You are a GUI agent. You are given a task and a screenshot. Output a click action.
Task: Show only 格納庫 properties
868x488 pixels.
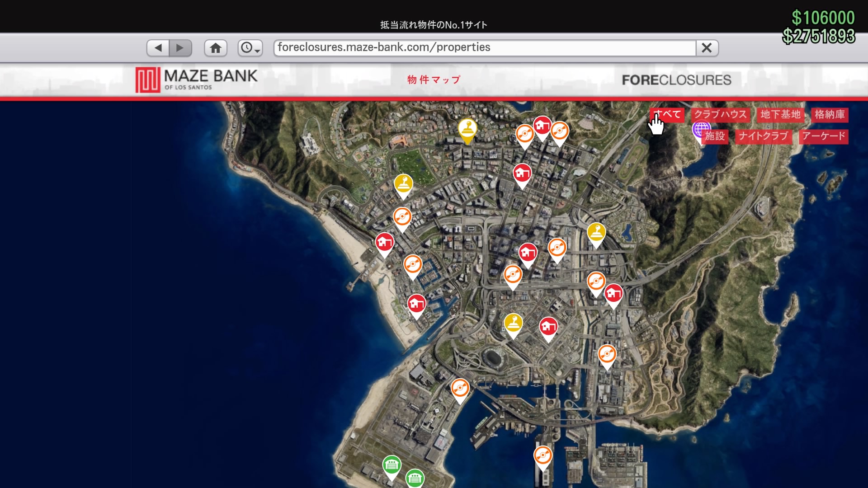(830, 115)
